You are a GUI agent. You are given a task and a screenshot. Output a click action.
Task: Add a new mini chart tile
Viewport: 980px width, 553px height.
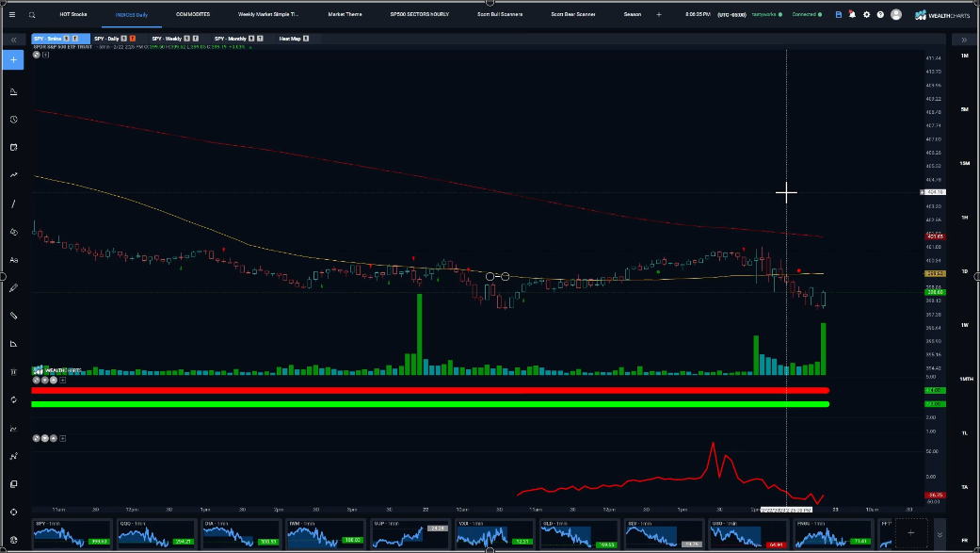(910, 533)
